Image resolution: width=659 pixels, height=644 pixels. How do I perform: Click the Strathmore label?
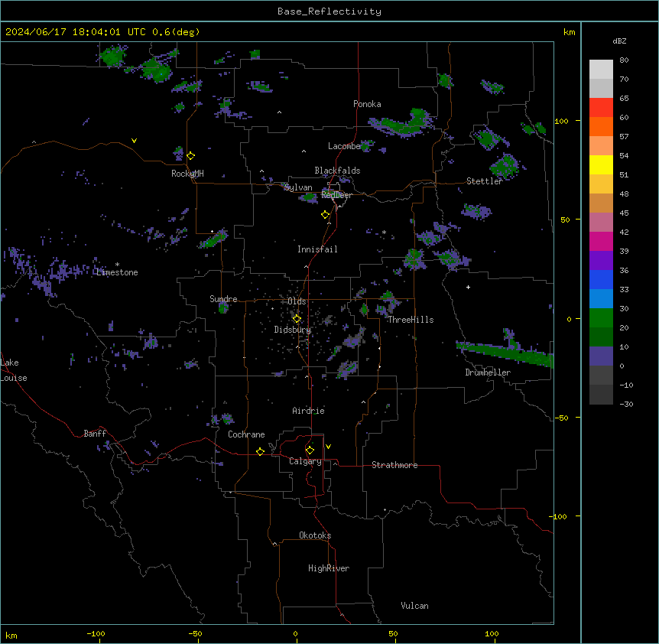[394, 465]
